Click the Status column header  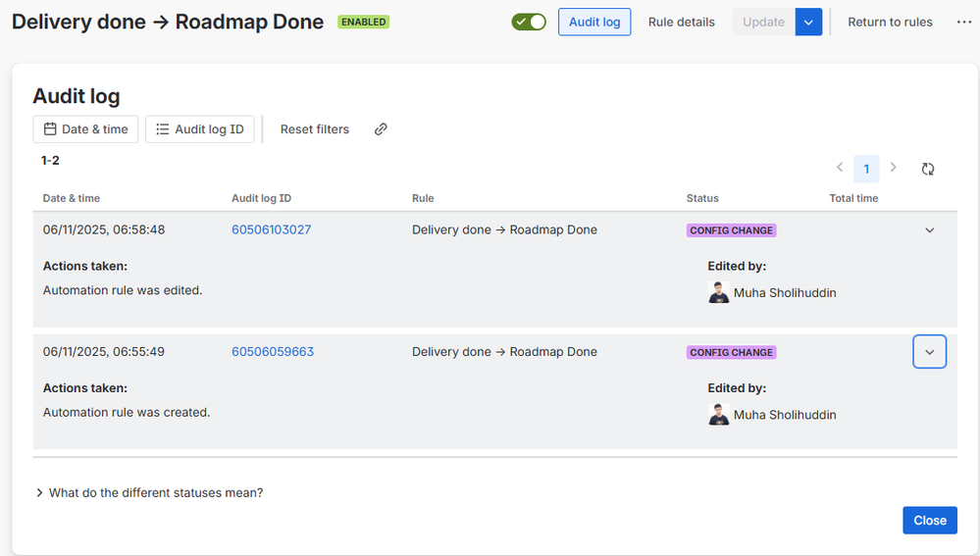pos(702,198)
